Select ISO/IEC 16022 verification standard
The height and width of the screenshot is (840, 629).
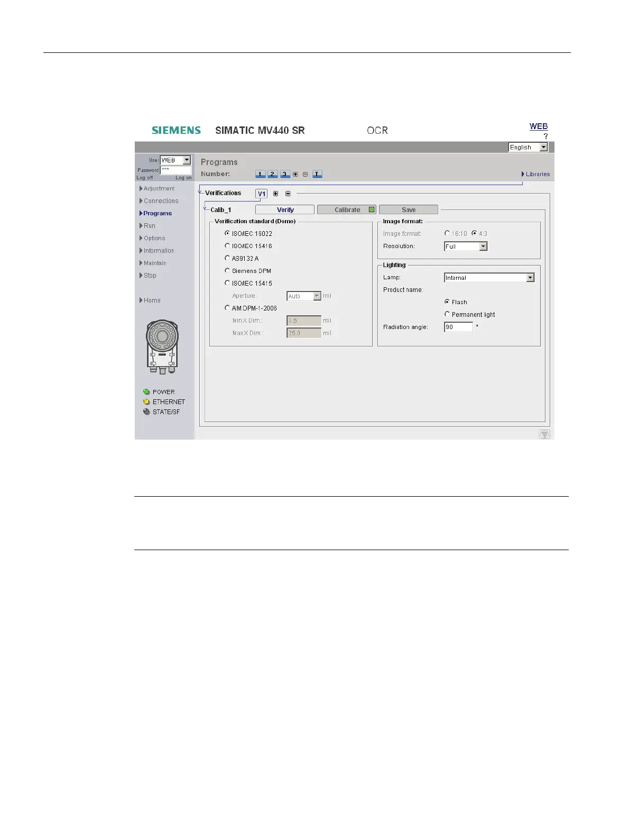pyautogui.click(x=227, y=233)
